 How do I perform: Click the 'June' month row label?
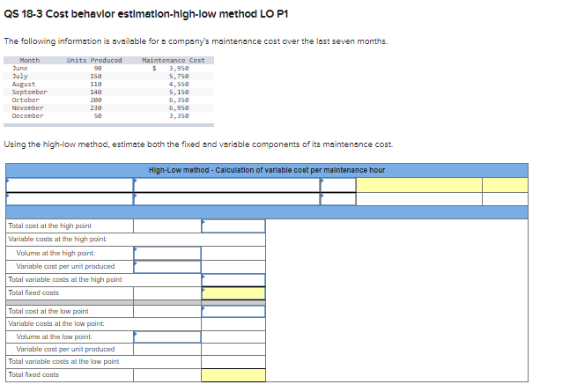[x=20, y=69]
